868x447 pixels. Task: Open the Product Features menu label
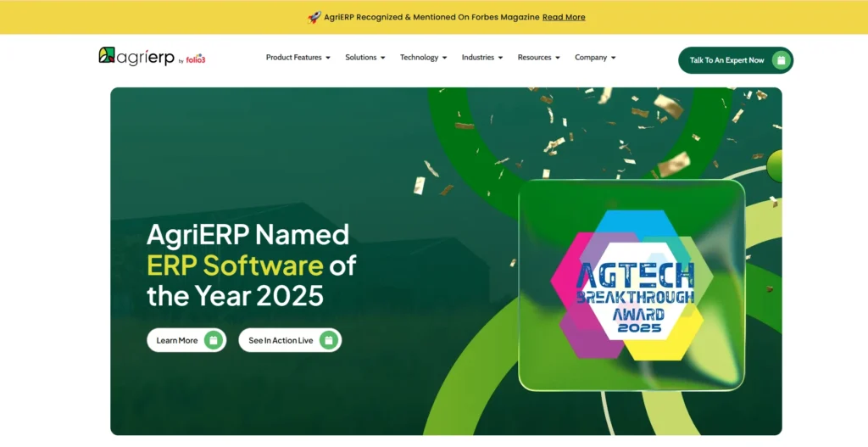point(293,58)
